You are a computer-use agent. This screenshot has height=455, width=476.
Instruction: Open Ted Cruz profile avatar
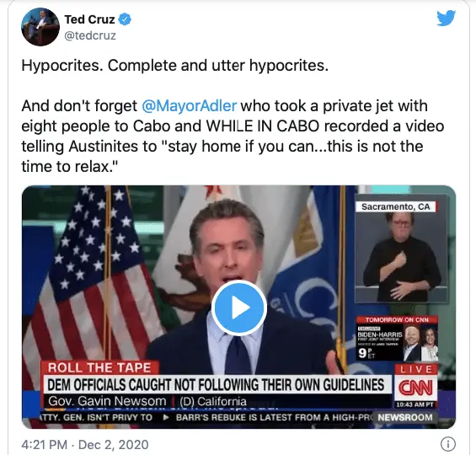[40, 27]
